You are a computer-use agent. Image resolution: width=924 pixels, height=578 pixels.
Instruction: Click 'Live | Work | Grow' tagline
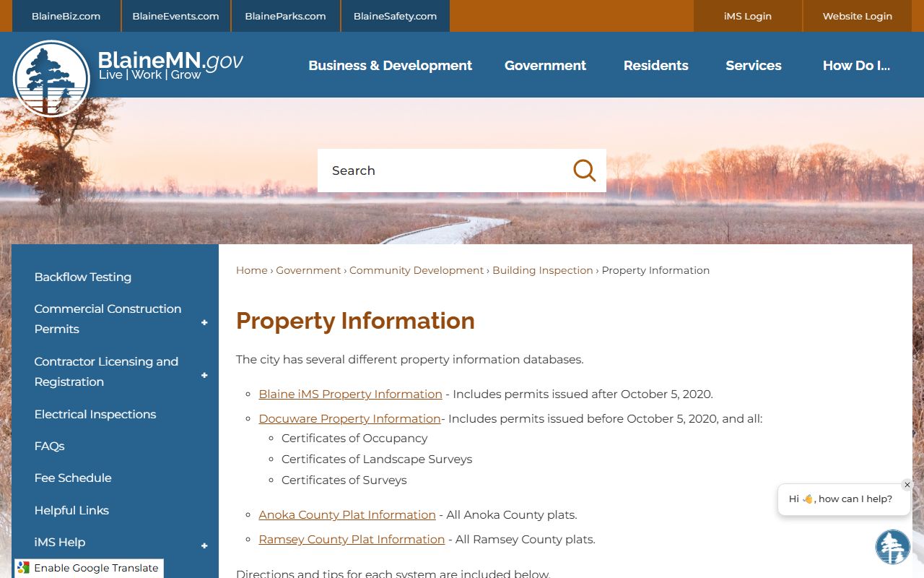tap(149, 75)
